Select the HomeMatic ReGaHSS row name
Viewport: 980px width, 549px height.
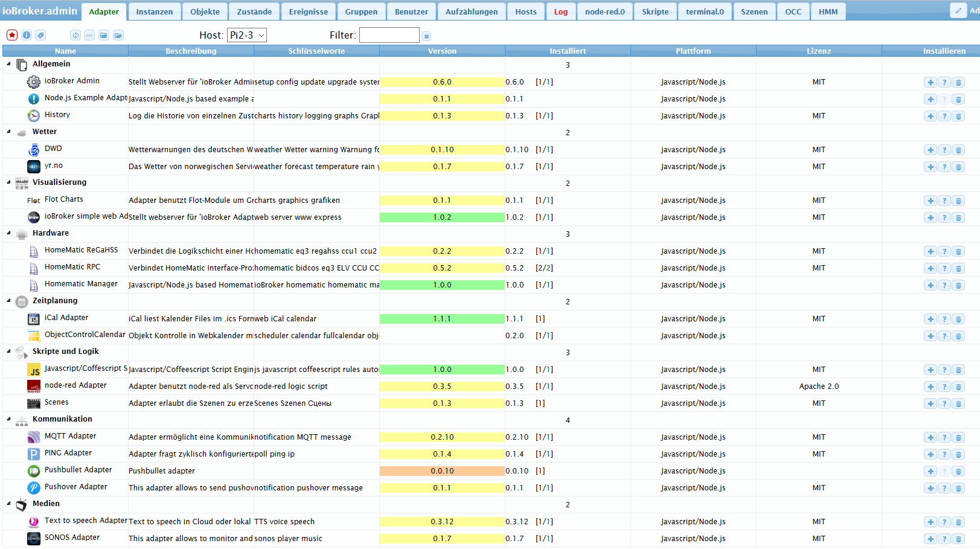pos(82,250)
